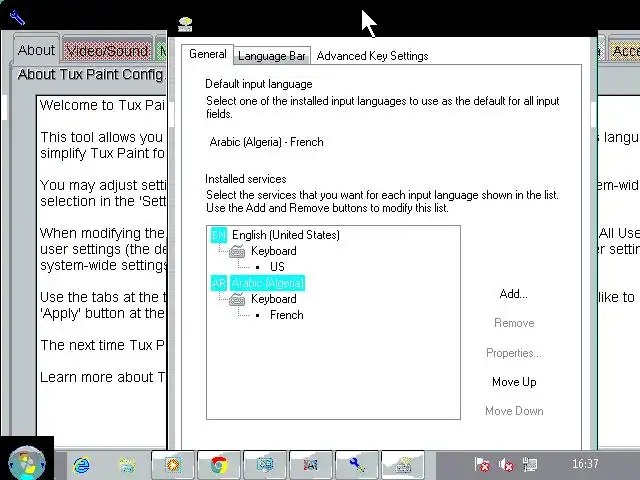
Task: Click the 'Learn more about T' line
Action: click(103, 377)
